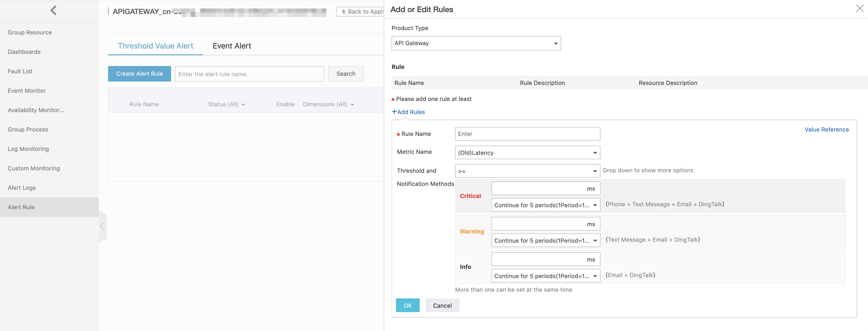Click the plus Add Rules link
The width and height of the screenshot is (868, 331).
[x=408, y=112]
